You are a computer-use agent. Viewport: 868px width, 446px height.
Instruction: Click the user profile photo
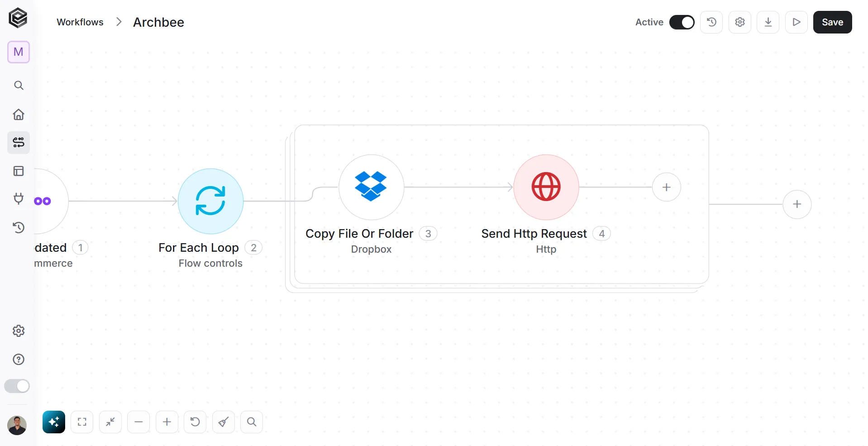tap(17, 425)
